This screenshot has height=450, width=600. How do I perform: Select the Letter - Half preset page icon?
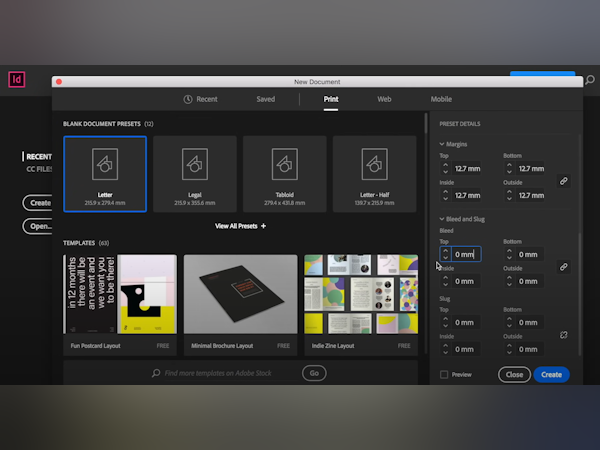[375, 164]
